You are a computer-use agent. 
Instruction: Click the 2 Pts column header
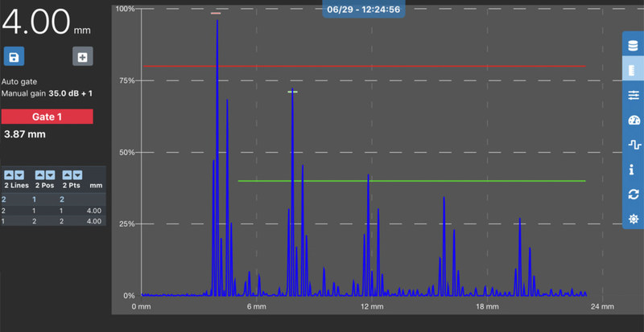[72, 186]
